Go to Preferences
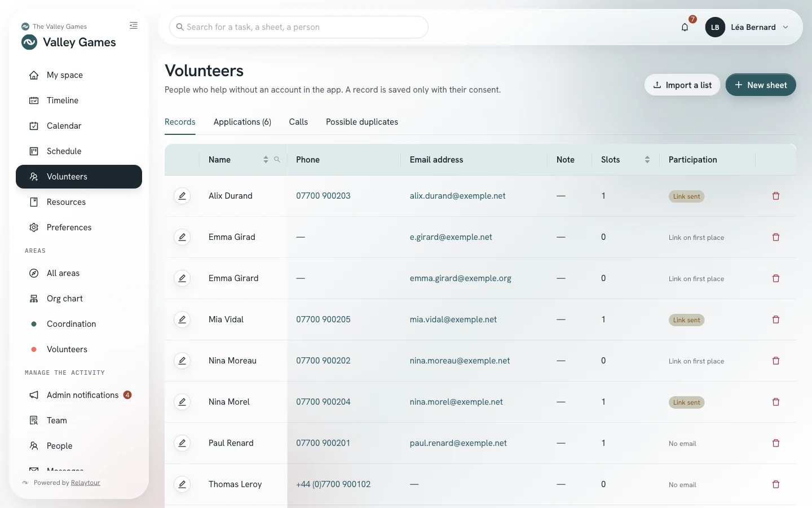The height and width of the screenshot is (508, 812). click(79, 227)
